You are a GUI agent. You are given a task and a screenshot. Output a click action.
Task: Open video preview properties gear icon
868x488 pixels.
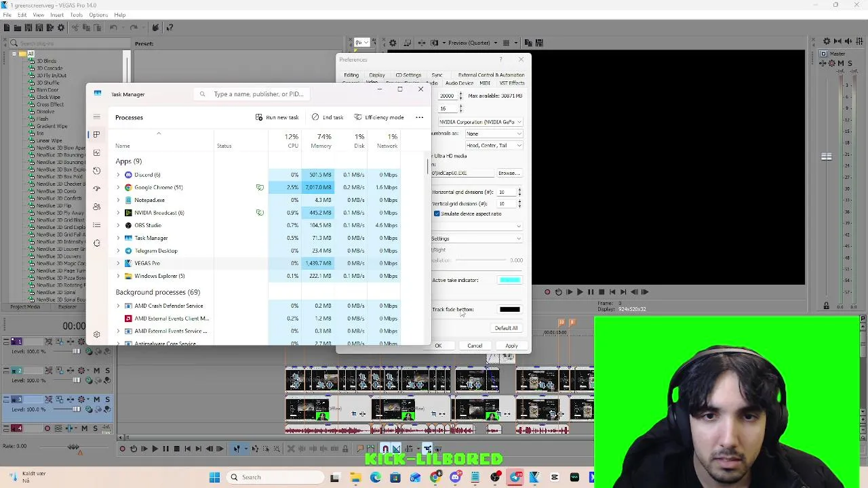[x=393, y=43]
